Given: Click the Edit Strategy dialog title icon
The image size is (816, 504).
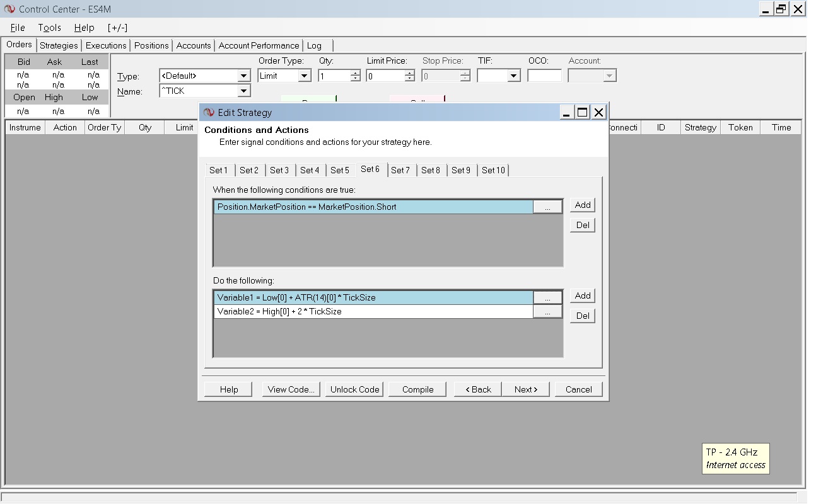Looking at the screenshot, I should (209, 112).
